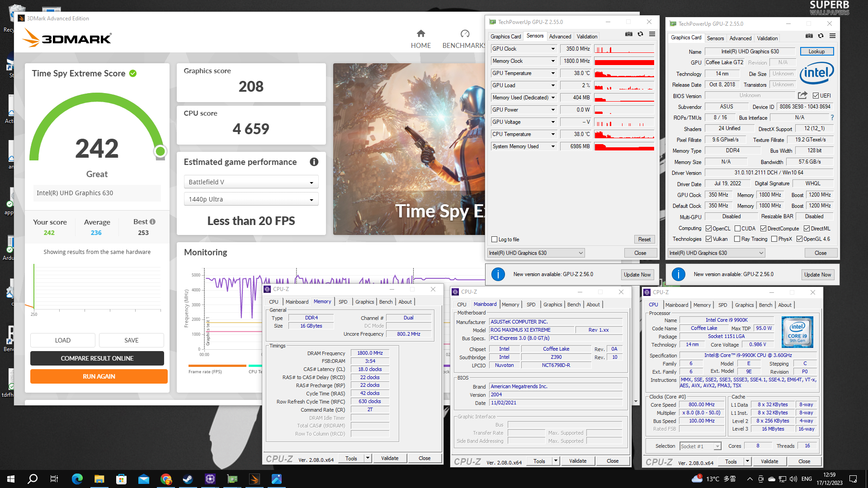
Task: Open hamburger menu in GPU-Z Sensors window
Action: [652, 34]
